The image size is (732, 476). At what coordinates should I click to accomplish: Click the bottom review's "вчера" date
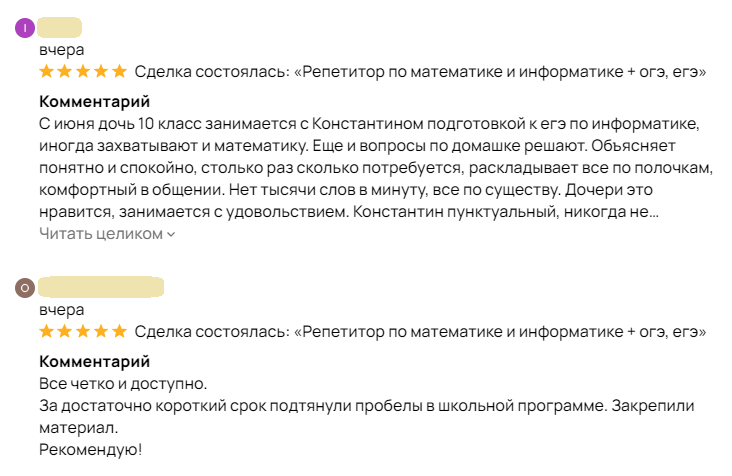(61, 309)
